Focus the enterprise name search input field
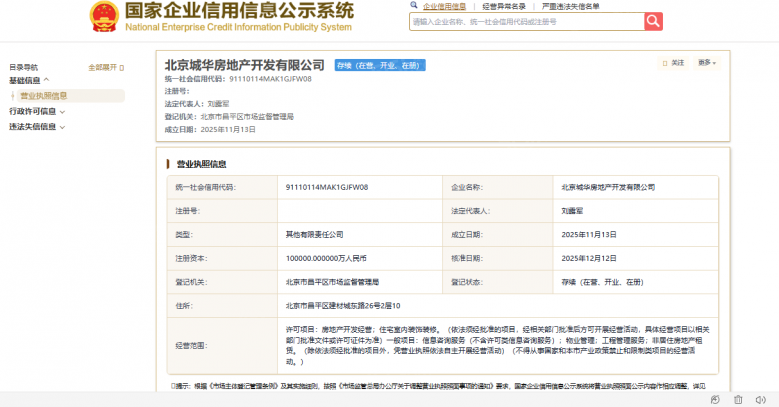Viewport: 779px width, 407px height. coord(527,22)
